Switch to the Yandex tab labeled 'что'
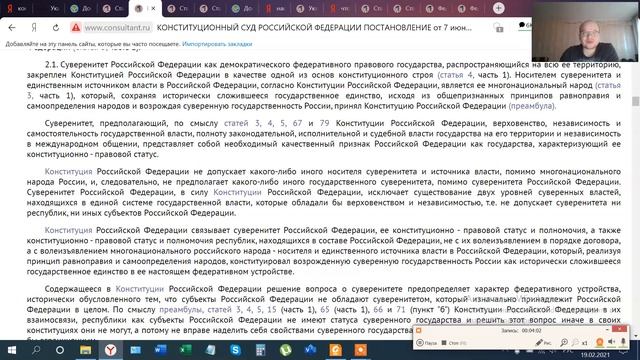This screenshot has height=360, width=640. 340,9
